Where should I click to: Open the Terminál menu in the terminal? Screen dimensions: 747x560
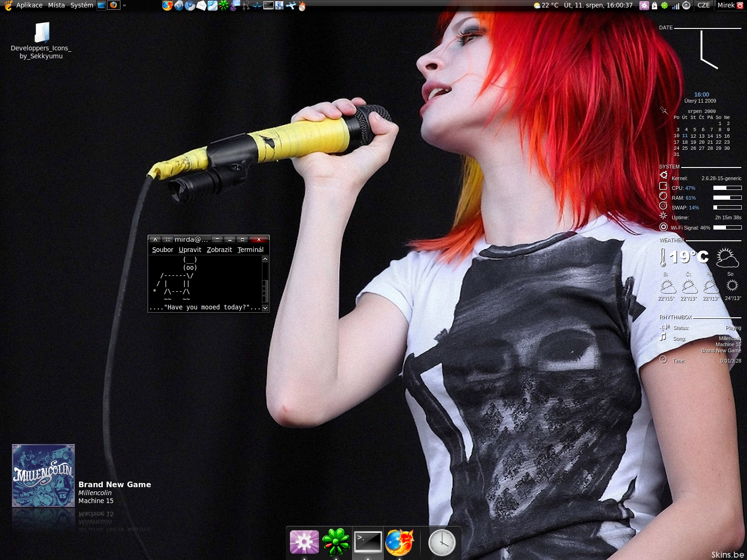coord(251,250)
